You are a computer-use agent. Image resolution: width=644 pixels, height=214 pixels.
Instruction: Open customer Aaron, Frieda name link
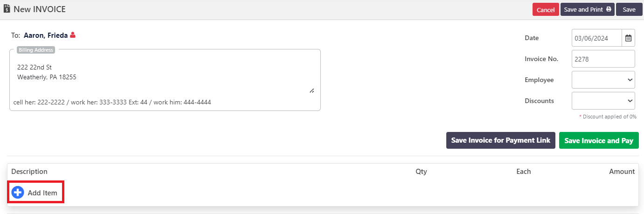pos(46,35)
